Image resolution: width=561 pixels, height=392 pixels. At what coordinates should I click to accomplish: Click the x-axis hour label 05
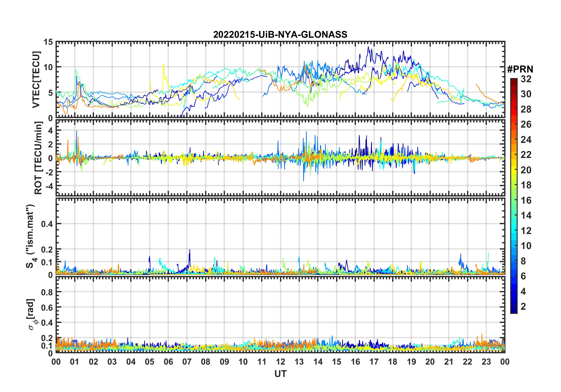click(x=150, y=362)
